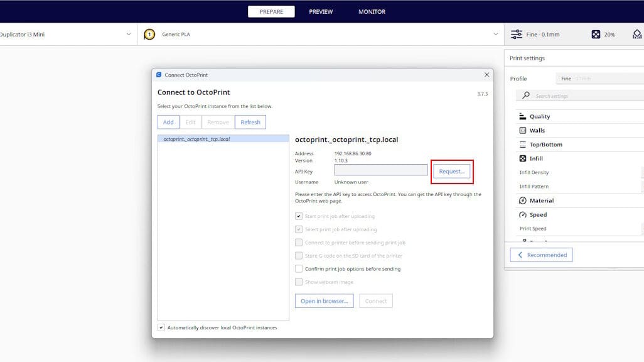Viewport: 644px width, 362px height.
Task: Click Add to add an OctoPrint instance
Action: coord(168,122)
